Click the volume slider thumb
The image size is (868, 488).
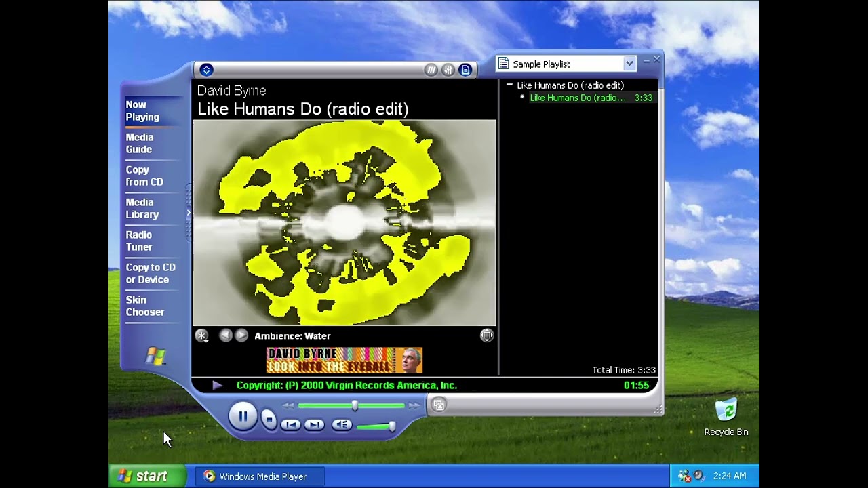(x=392, y=426)
